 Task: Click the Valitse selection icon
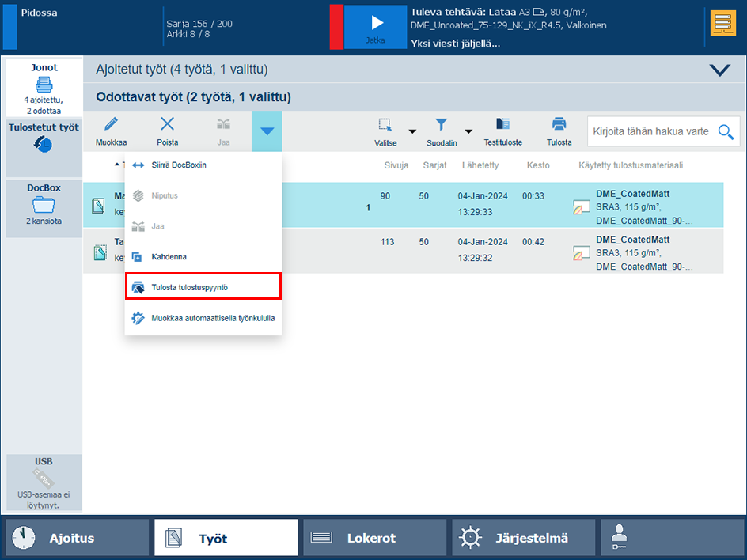(x=385, y=125)
